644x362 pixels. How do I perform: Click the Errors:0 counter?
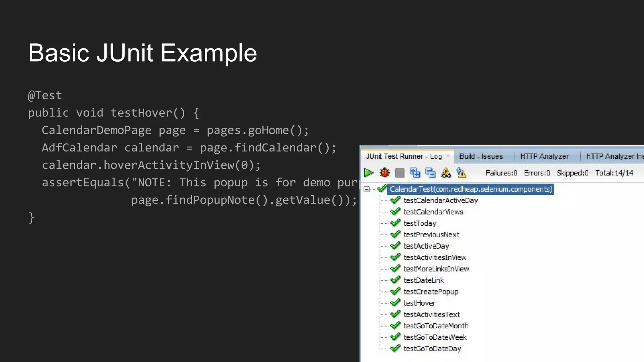coord(537,173)
